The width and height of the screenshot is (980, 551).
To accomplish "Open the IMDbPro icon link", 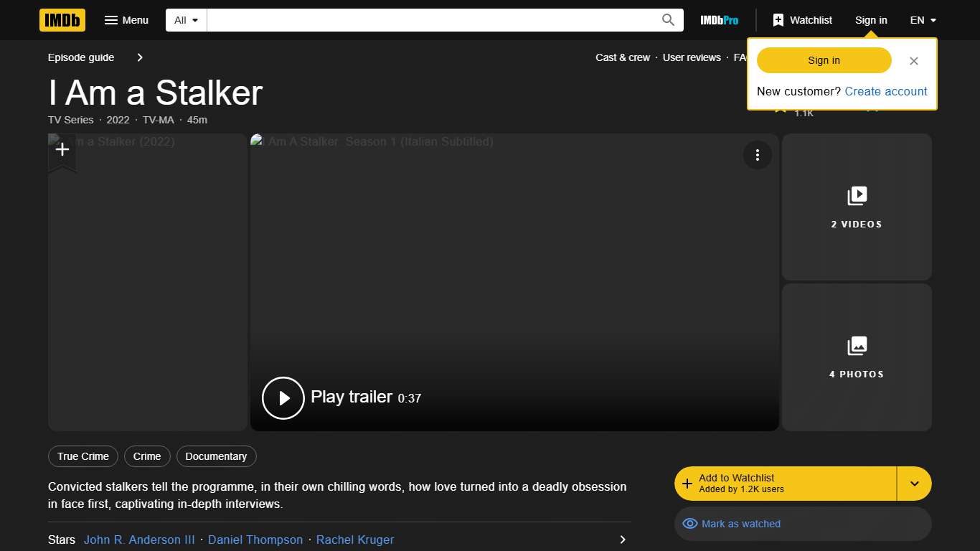I will [x=718, y=20].
